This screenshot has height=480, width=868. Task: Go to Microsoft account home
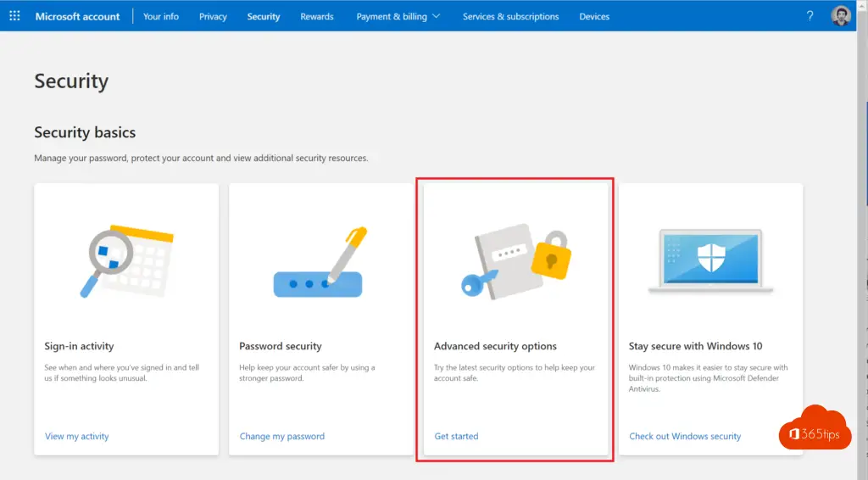tap(77, 17)
